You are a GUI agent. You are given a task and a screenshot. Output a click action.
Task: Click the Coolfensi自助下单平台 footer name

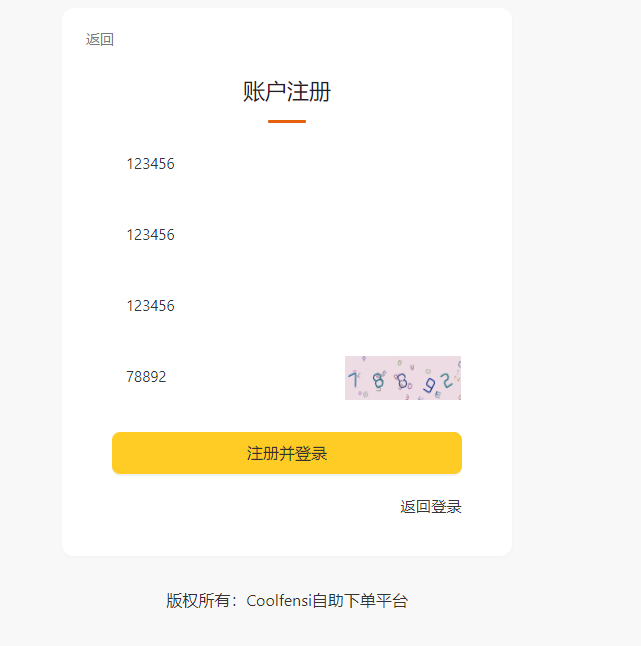pos(327,601)
